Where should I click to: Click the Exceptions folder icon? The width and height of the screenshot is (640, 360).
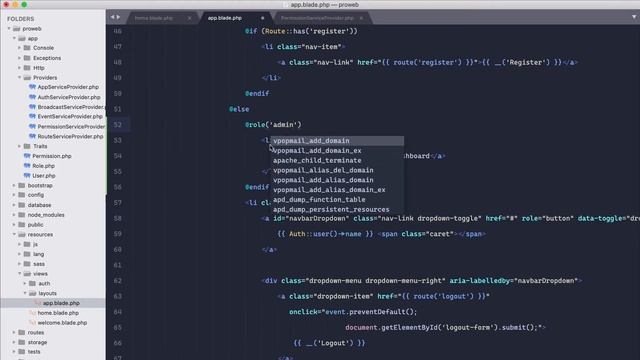click(27, 58)
